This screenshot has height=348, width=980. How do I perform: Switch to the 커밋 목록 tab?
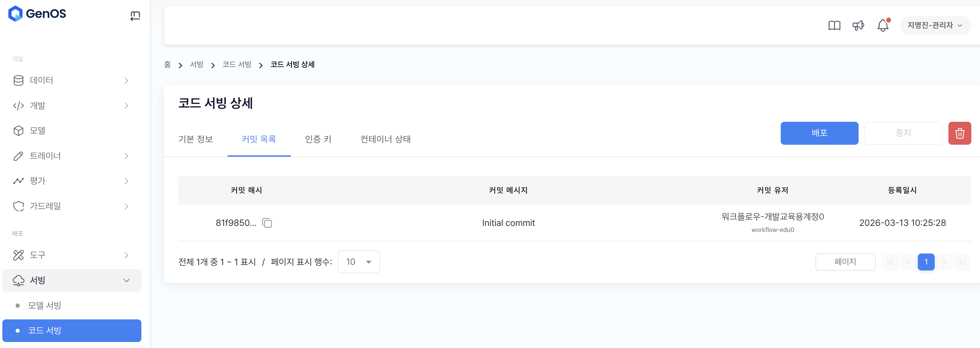[x=259, y=139]
